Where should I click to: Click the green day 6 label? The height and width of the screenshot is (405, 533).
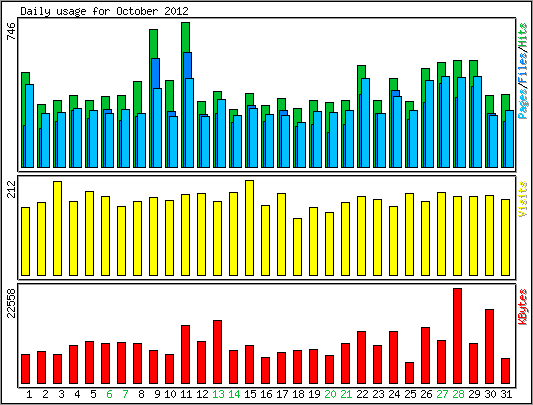[109, 394]
